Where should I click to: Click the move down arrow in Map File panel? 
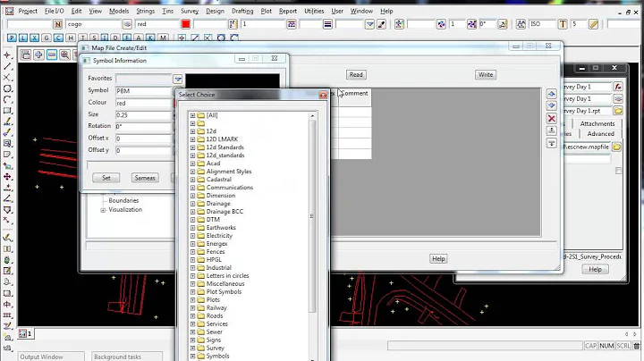pos(552,105)
